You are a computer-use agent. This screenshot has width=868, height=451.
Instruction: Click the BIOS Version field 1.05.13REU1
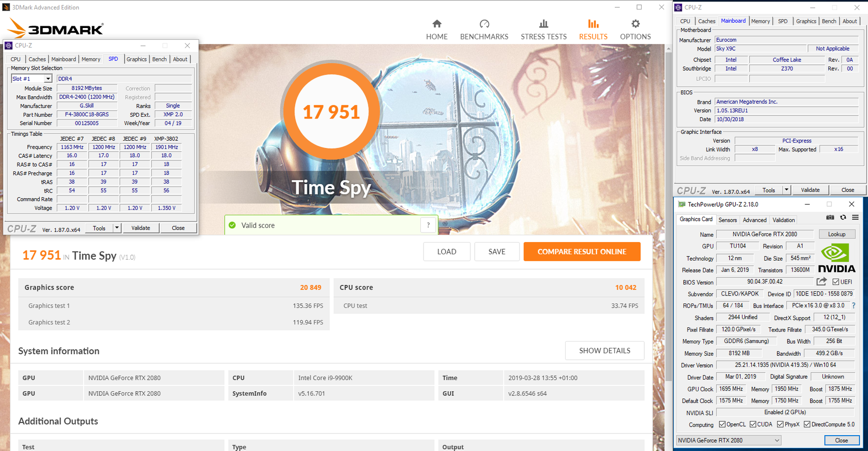tap(786, 110)
